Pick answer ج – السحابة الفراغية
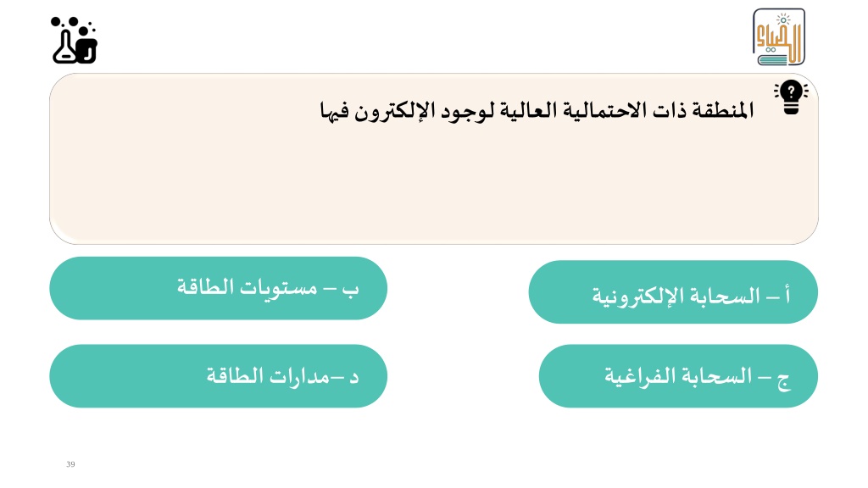Screen dimensions: 868x488 coord(678,376)
